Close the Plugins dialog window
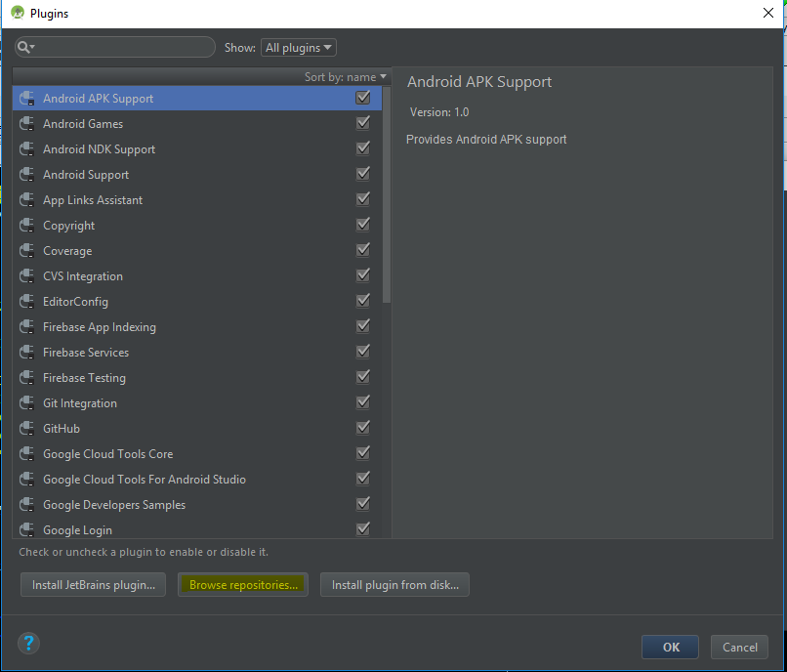787x672 pixels. [767, 13]
